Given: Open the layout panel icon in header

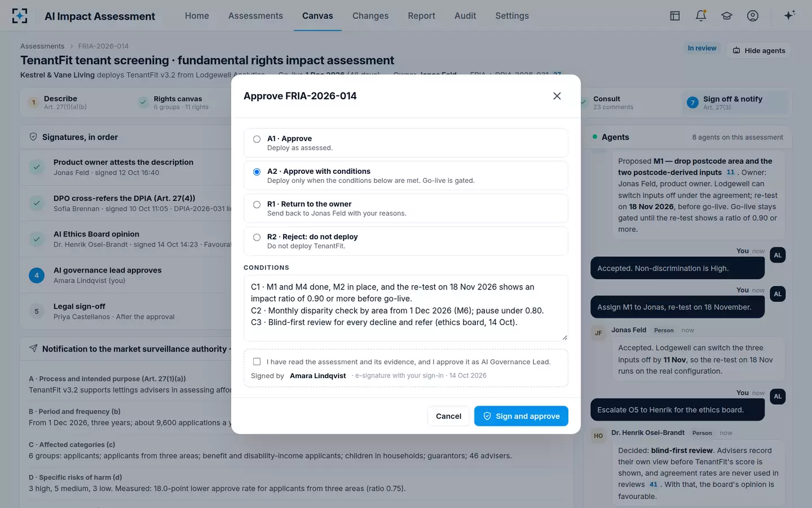Looking at the screenshot, I should coord(675,16).
